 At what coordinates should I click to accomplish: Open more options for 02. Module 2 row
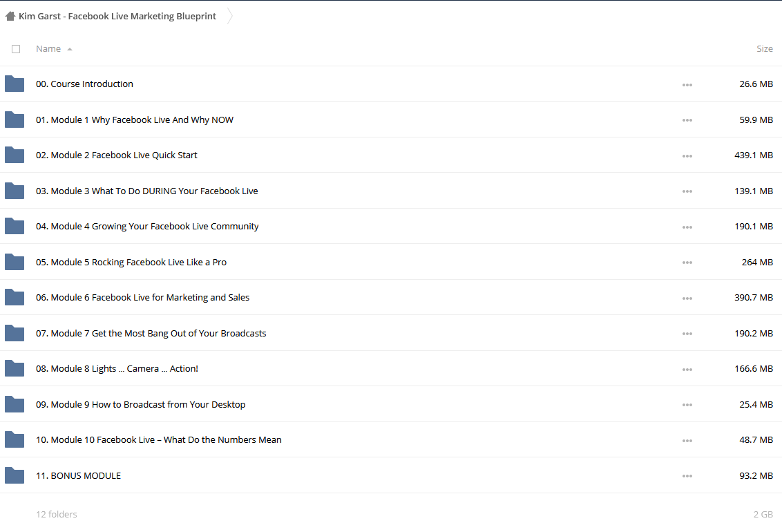(x=687, y=156)
